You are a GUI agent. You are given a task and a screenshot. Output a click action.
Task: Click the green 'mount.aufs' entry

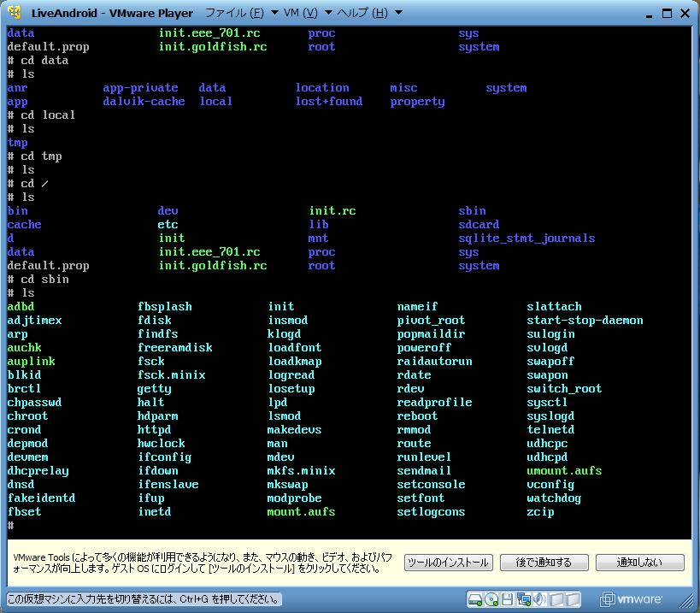pos(302,511)
